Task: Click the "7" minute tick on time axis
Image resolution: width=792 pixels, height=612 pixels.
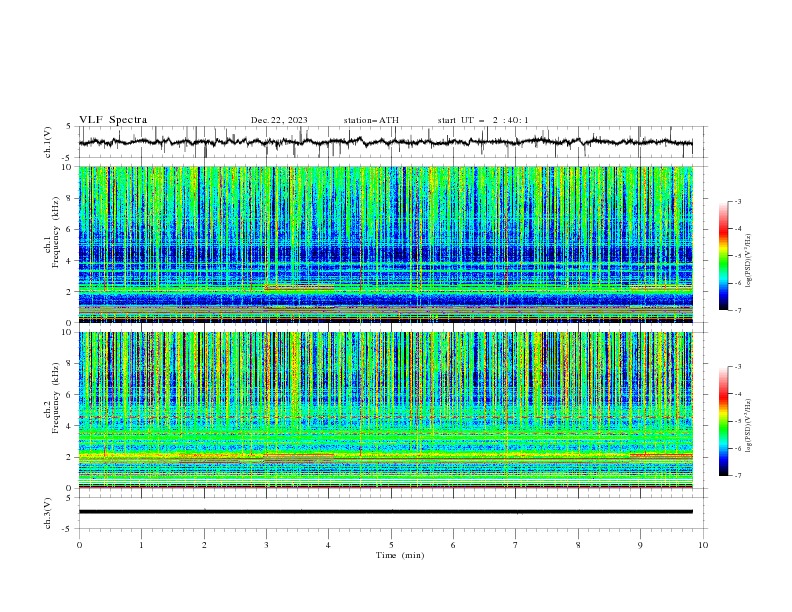Action: (x=516, y=545)
